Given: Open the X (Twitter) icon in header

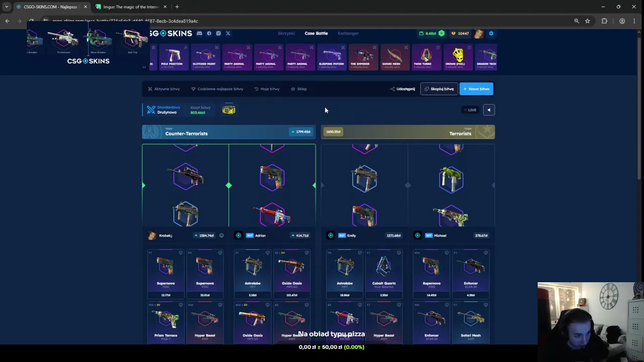Looking at the screenshot, I should tap(228, 33).
